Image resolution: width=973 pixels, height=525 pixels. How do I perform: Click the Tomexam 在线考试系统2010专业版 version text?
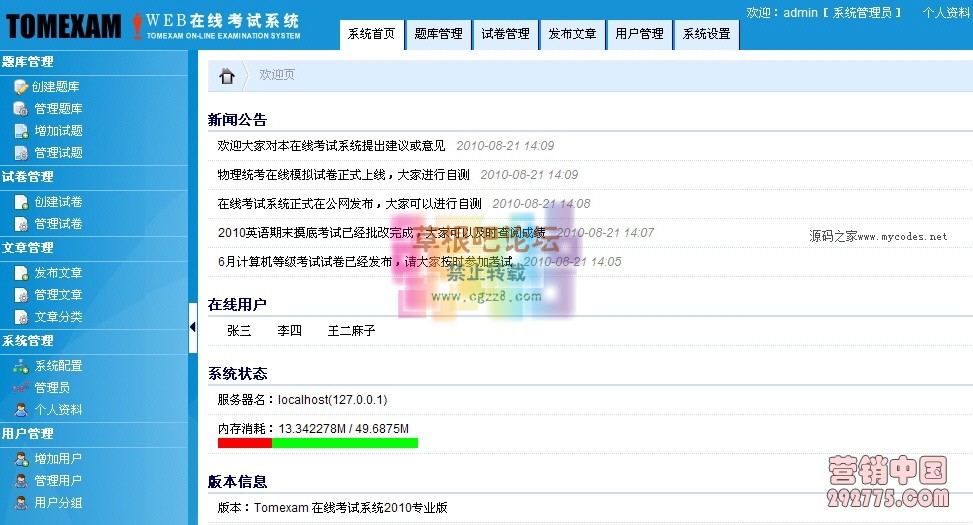tap(351, 508)
